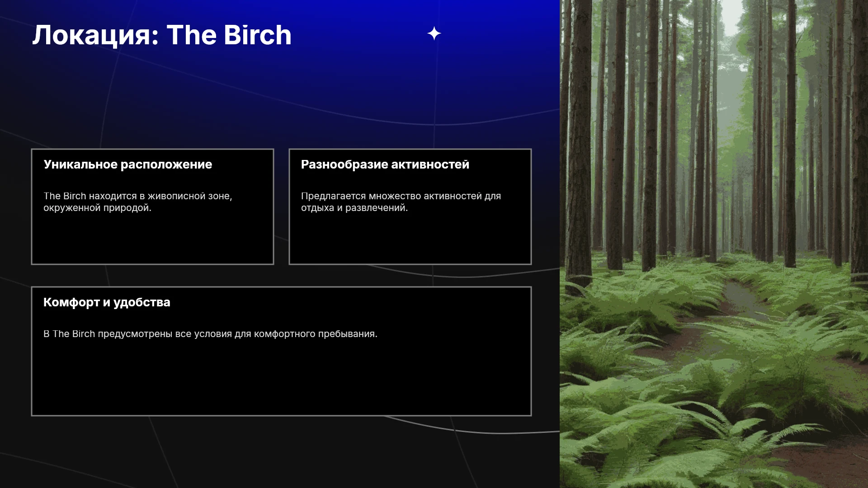Select the 'Комфорт и удобства' card heading
868x488 pixels.
tap(107, 302)
